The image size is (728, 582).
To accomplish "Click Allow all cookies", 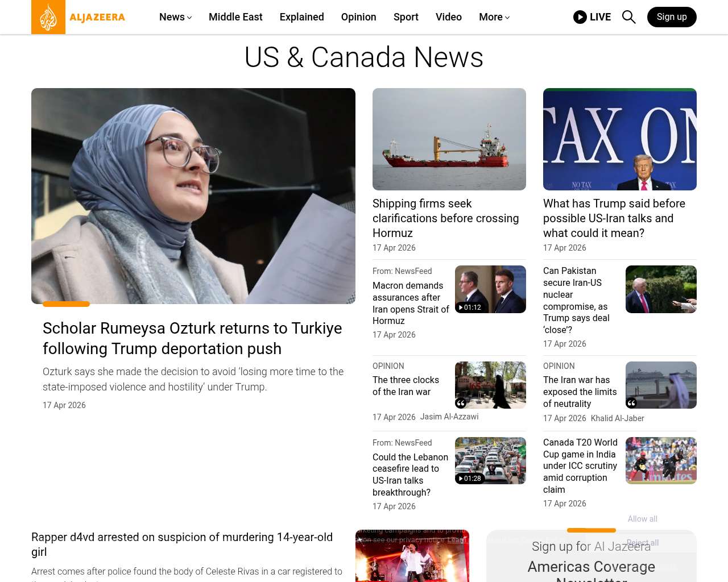I will (643, 519).
